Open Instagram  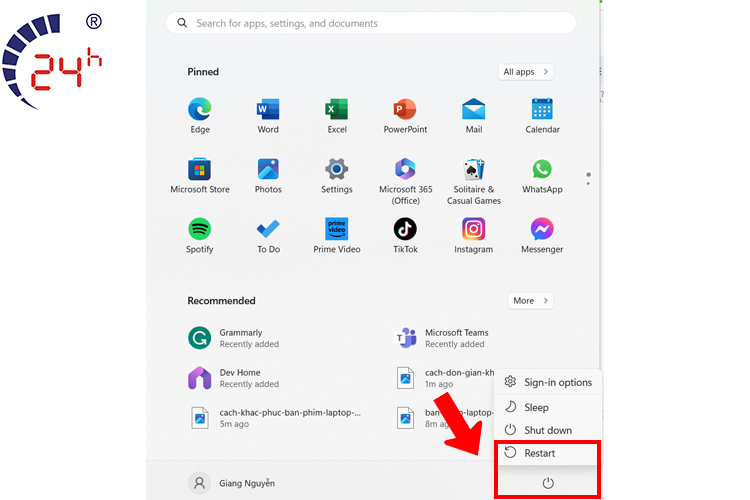pos(474,235)
